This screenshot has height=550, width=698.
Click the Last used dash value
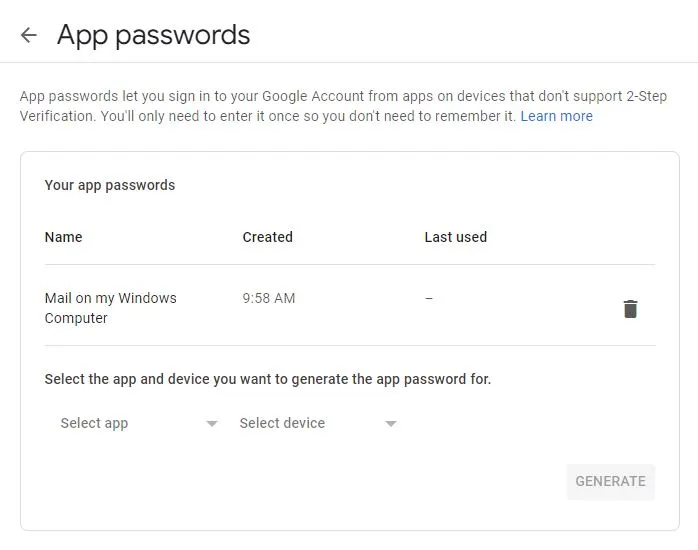(429, 298)
